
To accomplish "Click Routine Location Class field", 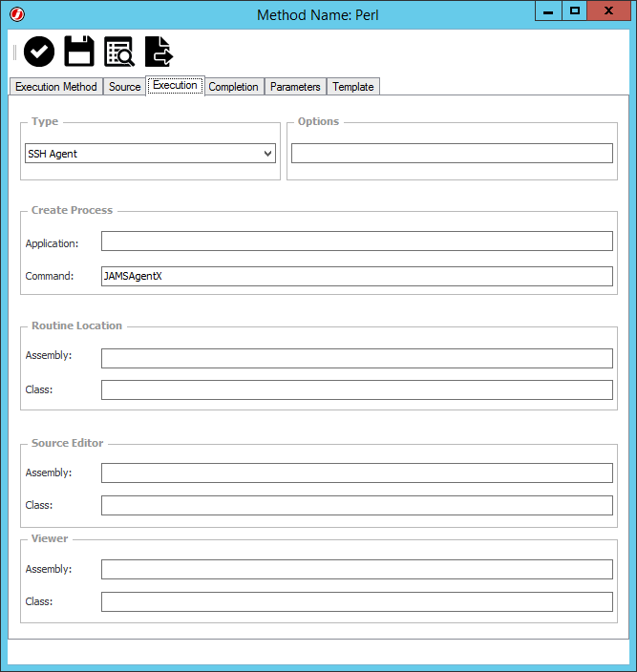I will click(356, 390).
